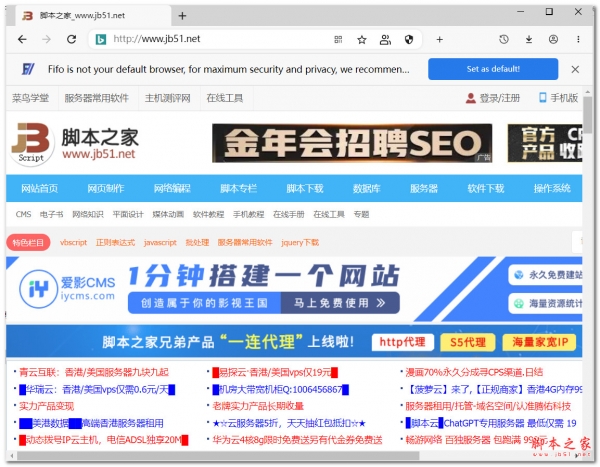Image resolution: width=600 pixels, height=467 pixels.
Task: Open 专题 sub-navigation link
Action: tap(361, 214)
